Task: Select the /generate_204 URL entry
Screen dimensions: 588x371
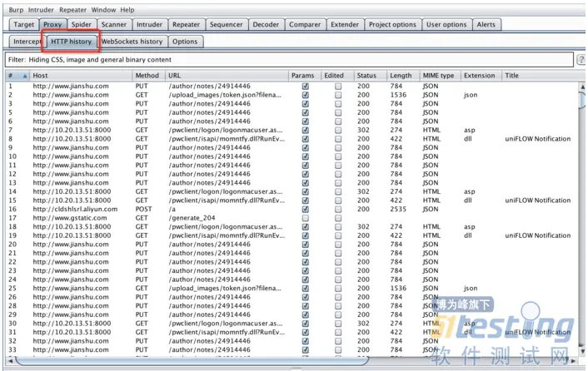Action: click(192, 218)
